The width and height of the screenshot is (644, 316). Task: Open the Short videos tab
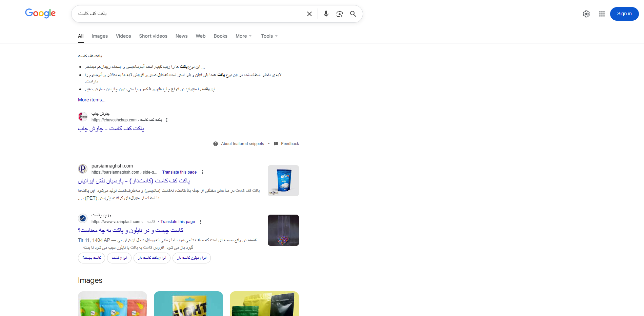tap(153, 36)
